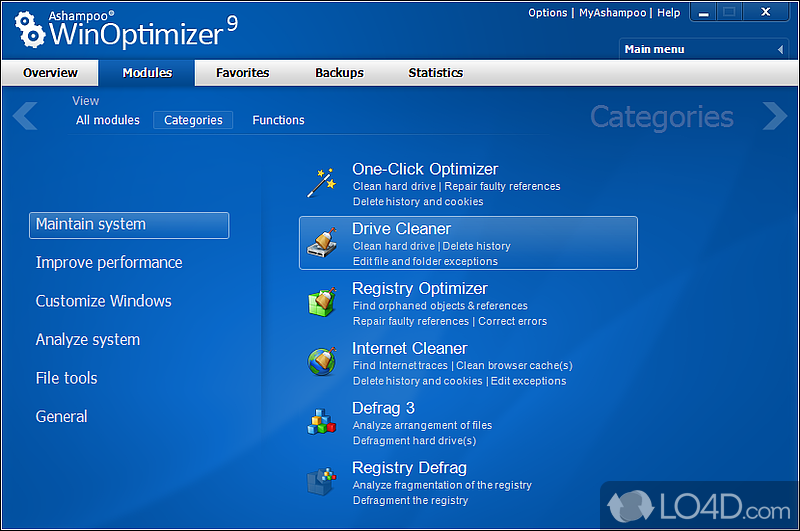Click the right navigation arrow
Viewport: 800px width, 531px height.
[774, 116]
